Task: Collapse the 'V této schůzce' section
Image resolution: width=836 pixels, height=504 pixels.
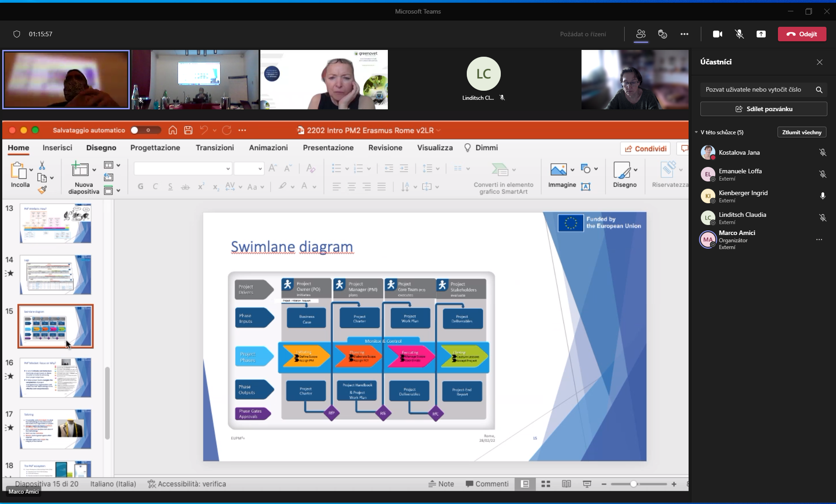Action: (x=696, y=132)
